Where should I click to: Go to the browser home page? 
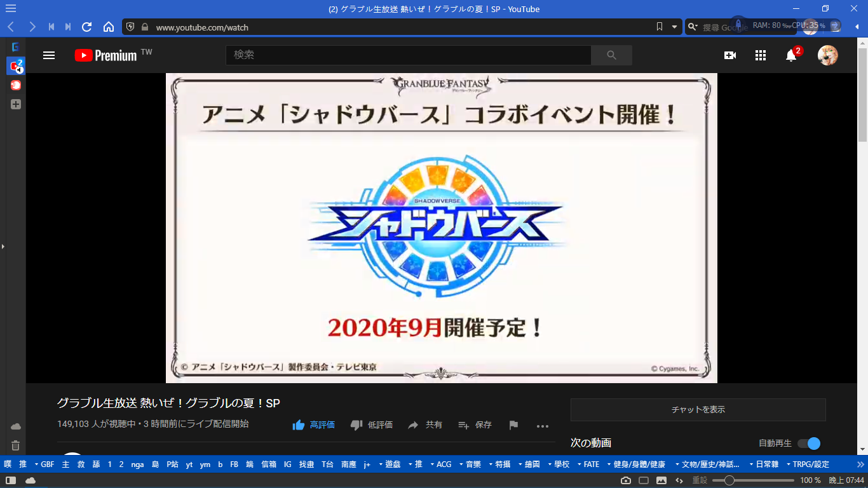109,27
